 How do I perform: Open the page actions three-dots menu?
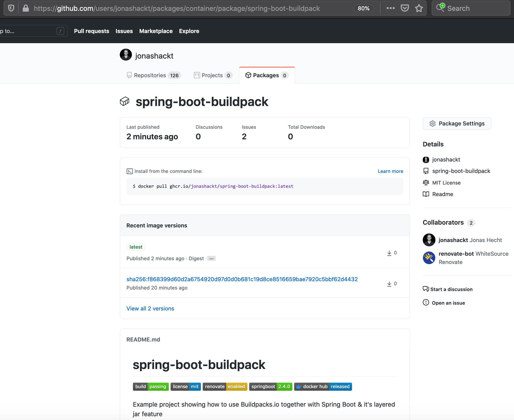[x=390, y=8]
